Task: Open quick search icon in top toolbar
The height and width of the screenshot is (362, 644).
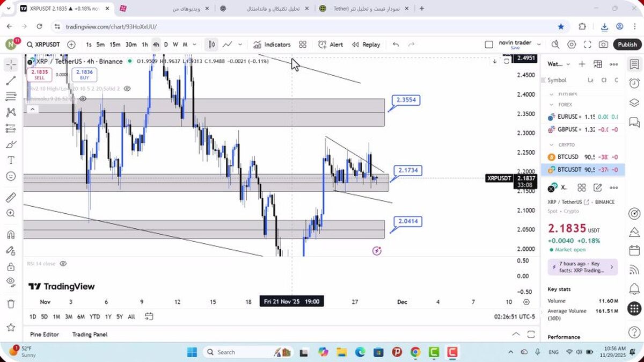Action: click(555, 45)
